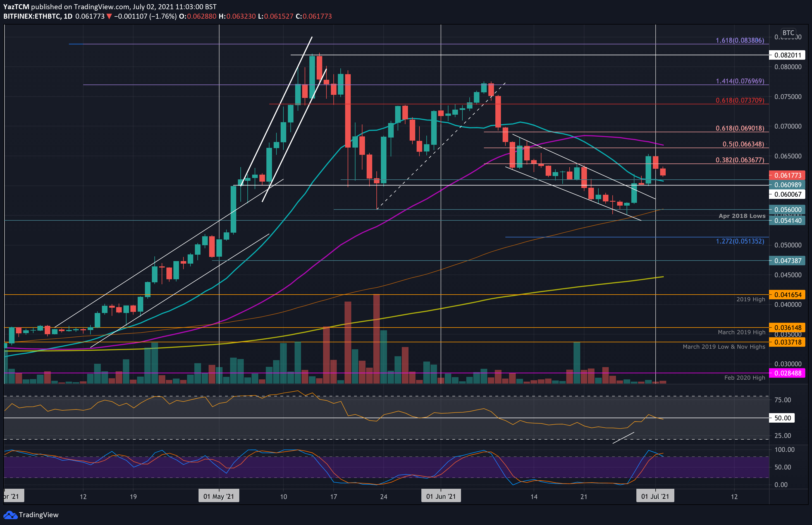Click the teal 0.054140 level label
The height and width of the screenshot is (525, 812).
787,221
